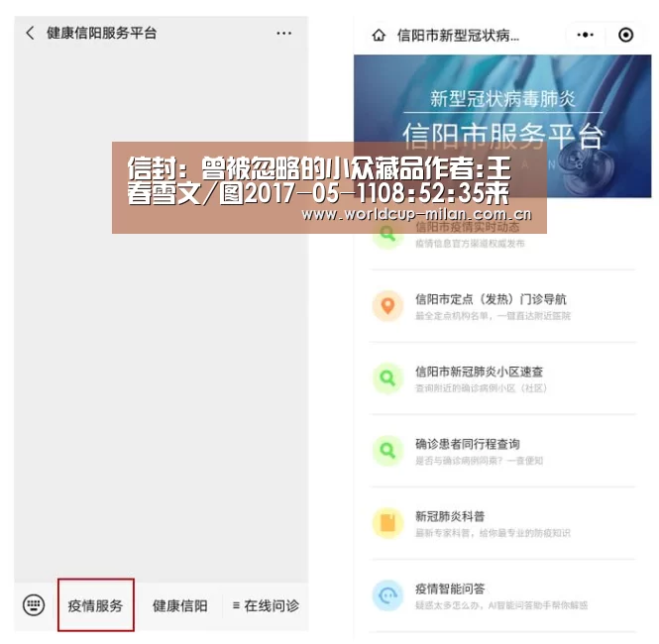Click the title 健康信阳服务平台
Viewport: 659px width, 644px height.
[102, 33]
